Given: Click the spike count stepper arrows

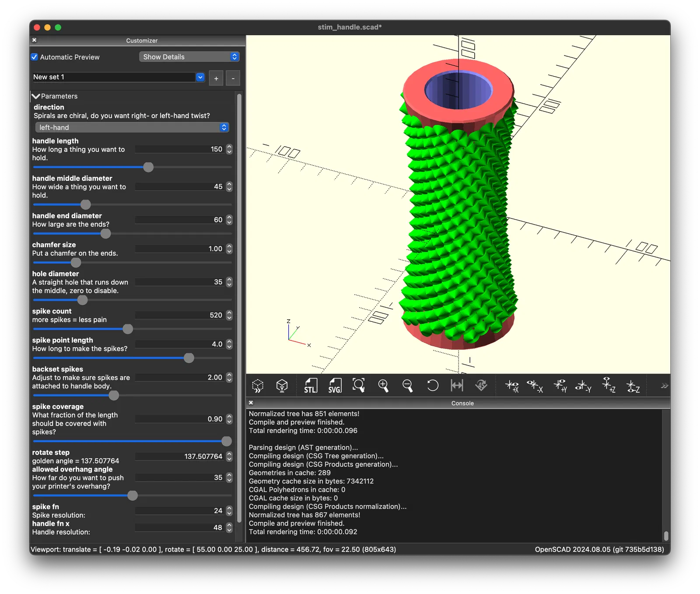Looking at the screenshot, I should [229, 315].
